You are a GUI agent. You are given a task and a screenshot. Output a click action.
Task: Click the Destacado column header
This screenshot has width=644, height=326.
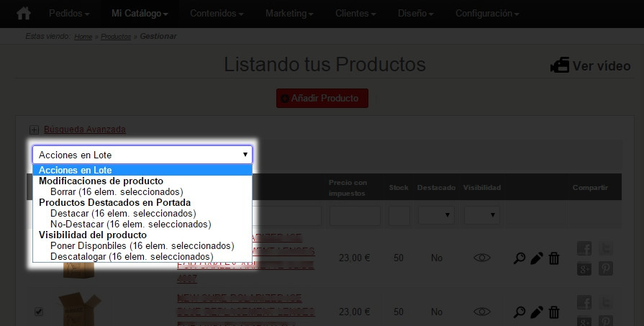(436, 188)
